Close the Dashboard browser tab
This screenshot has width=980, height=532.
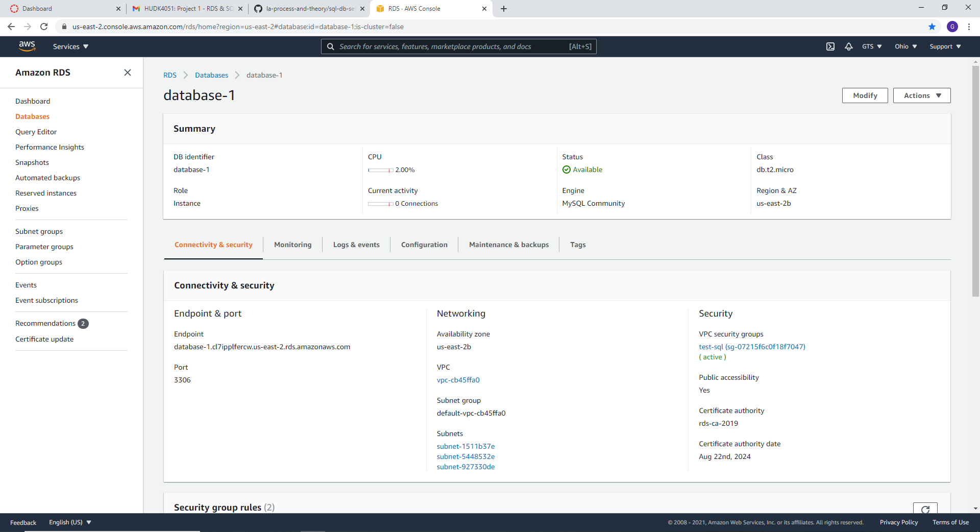[x=118, y=9]
